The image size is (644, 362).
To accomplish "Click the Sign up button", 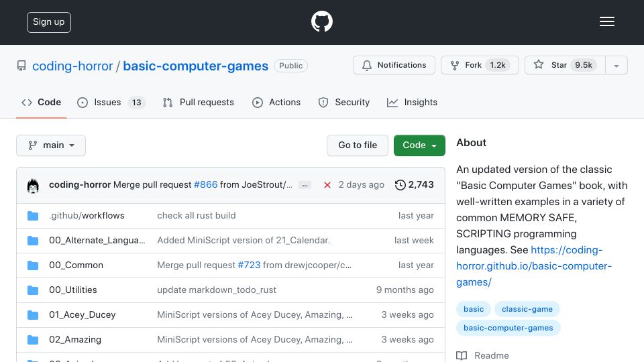I will (x=49, y=22).
